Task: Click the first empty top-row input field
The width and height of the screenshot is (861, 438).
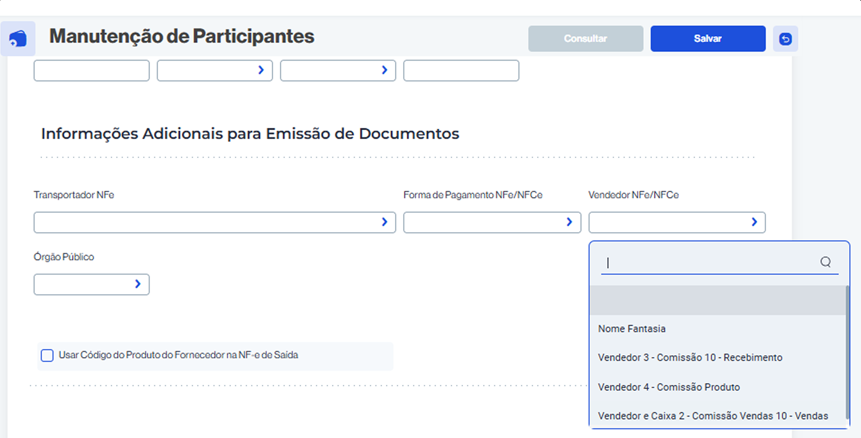Action: pos(92,71)
